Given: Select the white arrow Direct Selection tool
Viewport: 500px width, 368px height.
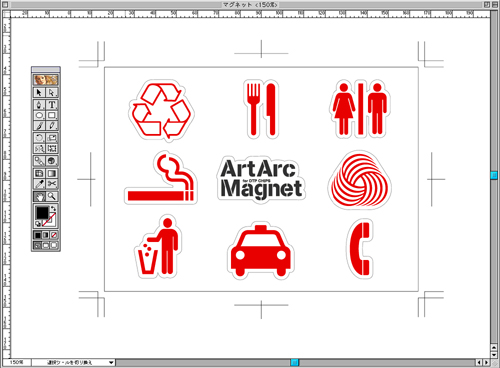Looking at the screenshot, I should point(52,92).
